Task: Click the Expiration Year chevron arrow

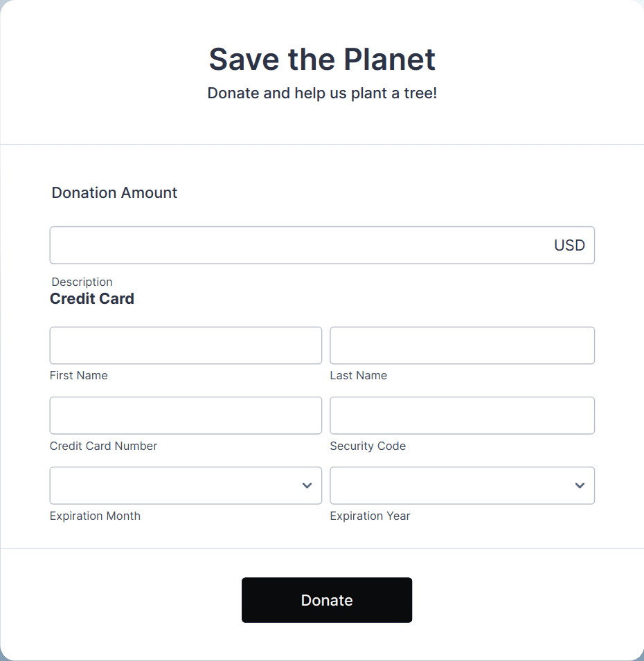Action: click(x=579, y=485)
